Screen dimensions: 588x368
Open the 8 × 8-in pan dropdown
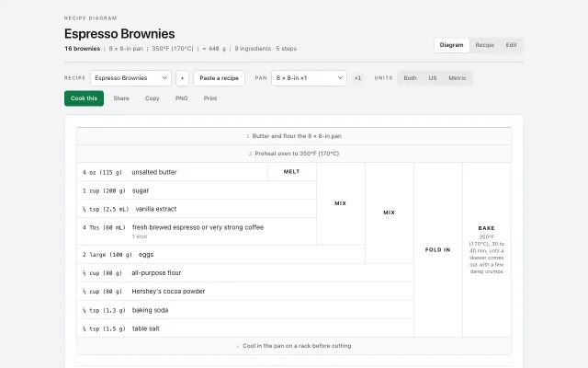pos(309,78)
